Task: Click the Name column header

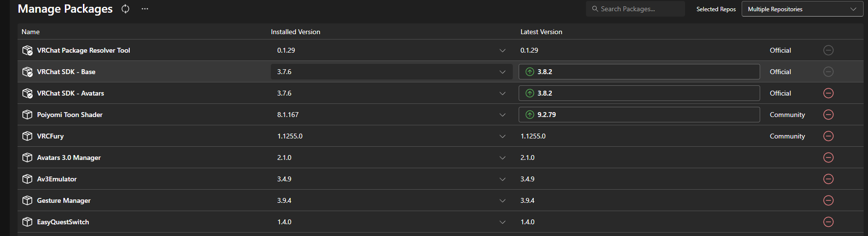Action: pyautogui.click(x=31, y=32)
